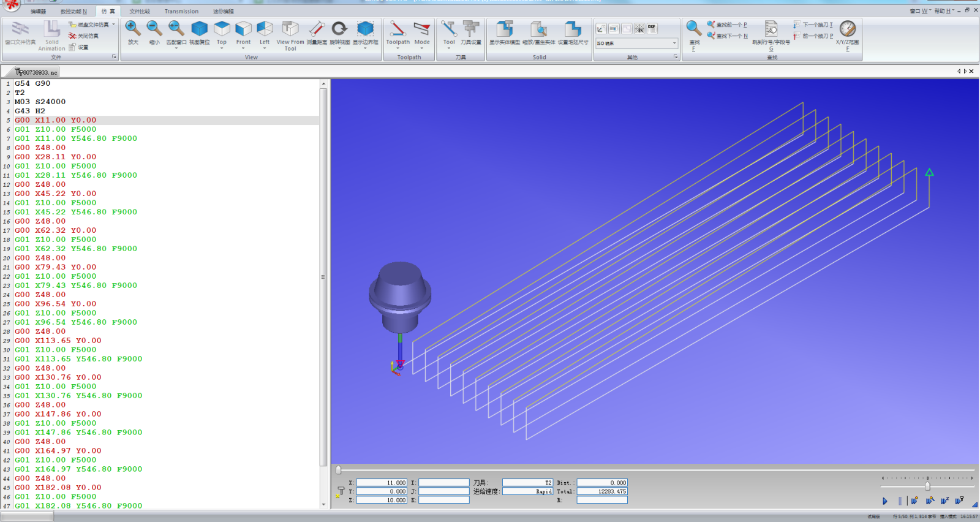980x522 pixels.
Task: Toggle 显示边界框 bounding box display
Action: tap(365, 29)
